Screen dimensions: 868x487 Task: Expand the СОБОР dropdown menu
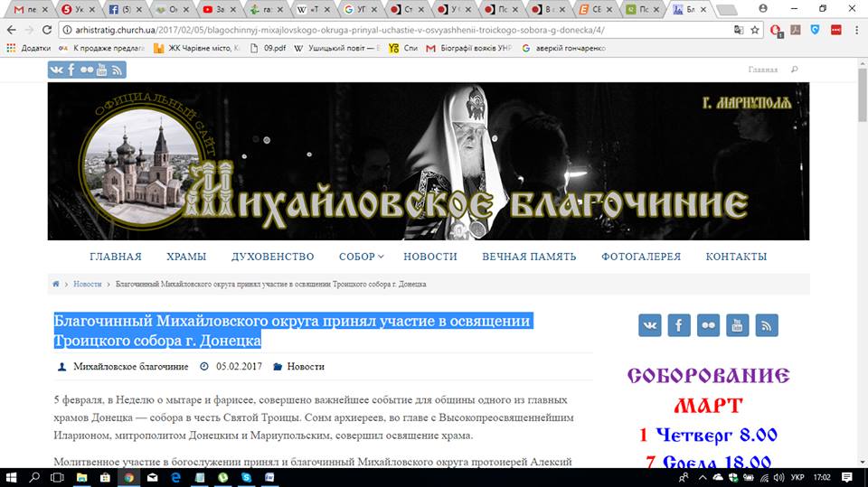click(x=361, y=257)
